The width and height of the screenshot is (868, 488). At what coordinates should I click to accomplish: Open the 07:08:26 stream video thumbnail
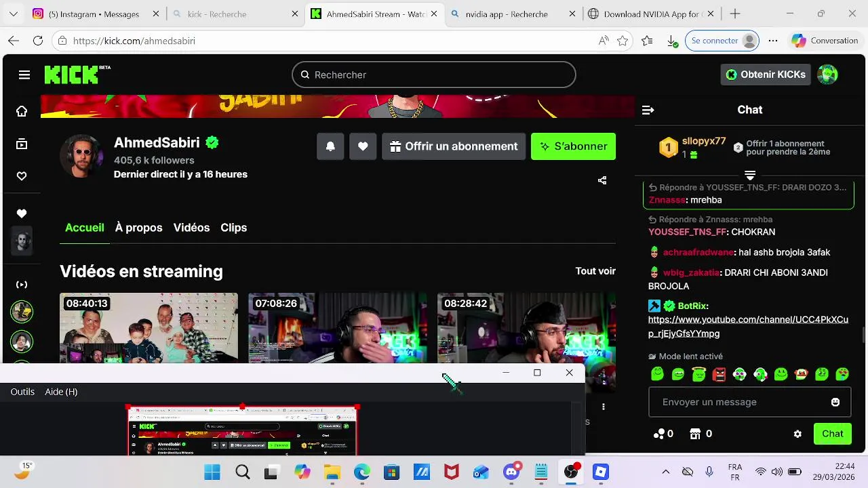337,328
